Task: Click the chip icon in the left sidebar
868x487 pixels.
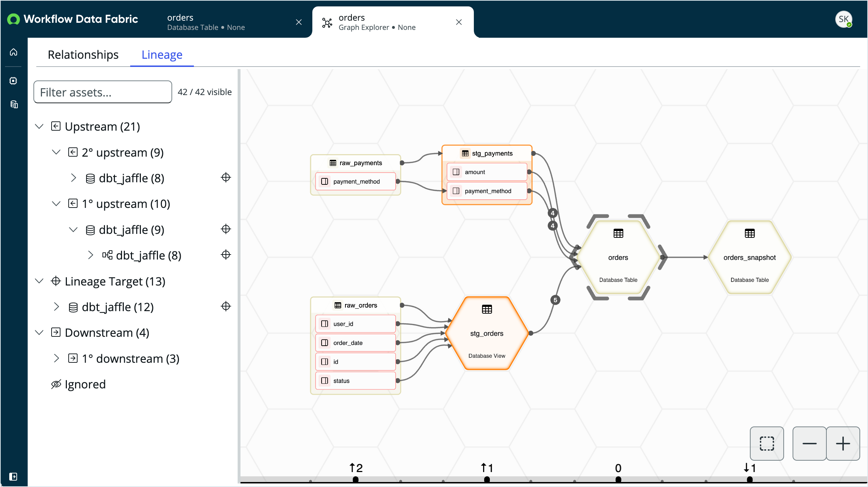Action: [x=14, y=81]
